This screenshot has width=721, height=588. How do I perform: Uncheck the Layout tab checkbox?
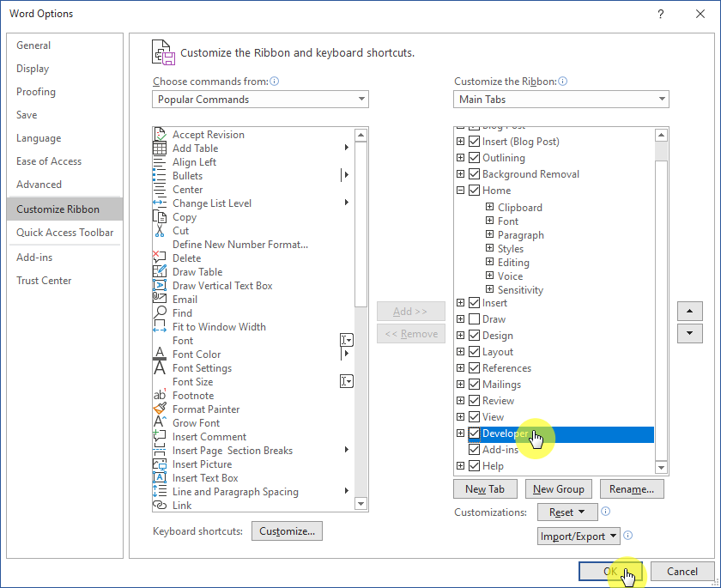click(474, 352)
